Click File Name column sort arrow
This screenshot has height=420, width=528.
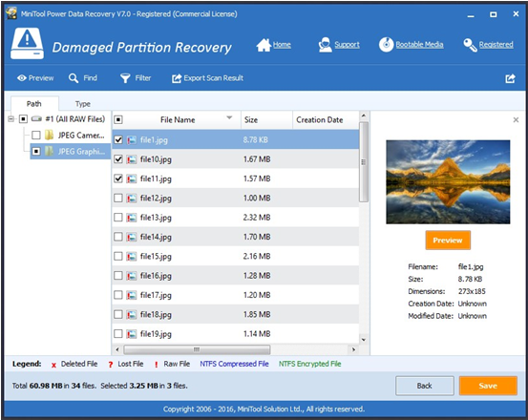click(x=229, y=117)
